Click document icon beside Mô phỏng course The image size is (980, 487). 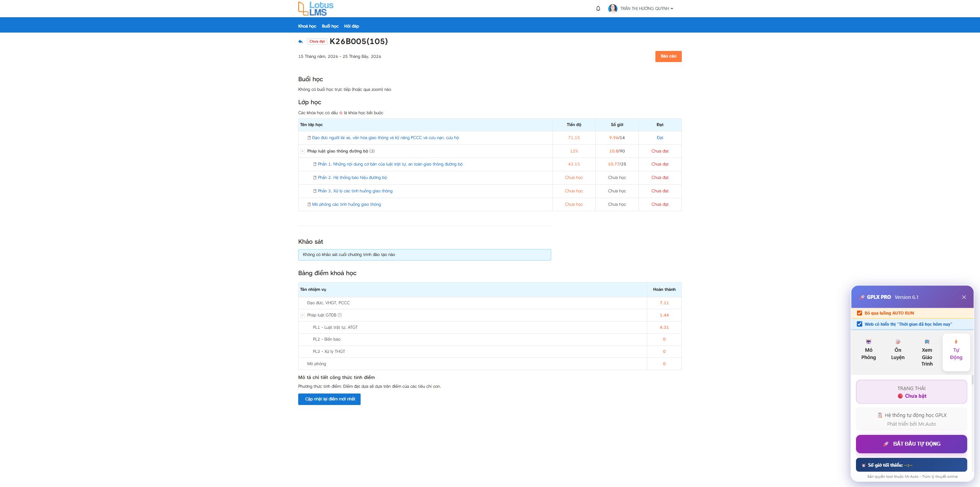coord(309,205)
